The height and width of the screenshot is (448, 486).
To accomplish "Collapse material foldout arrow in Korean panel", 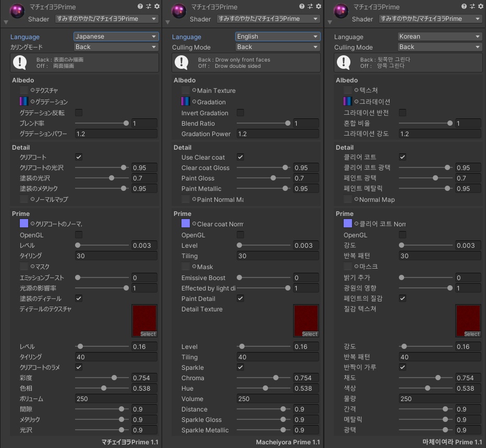I will point(330,22).
